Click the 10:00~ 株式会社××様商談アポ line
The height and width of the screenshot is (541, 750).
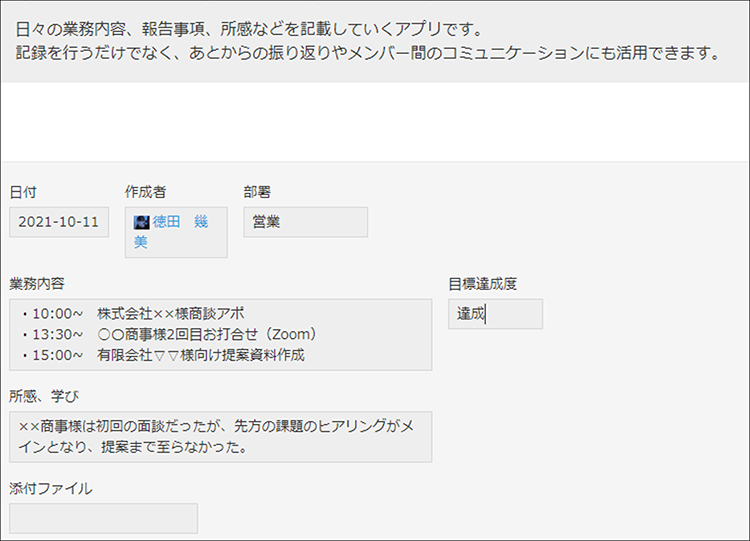point(133,314)
